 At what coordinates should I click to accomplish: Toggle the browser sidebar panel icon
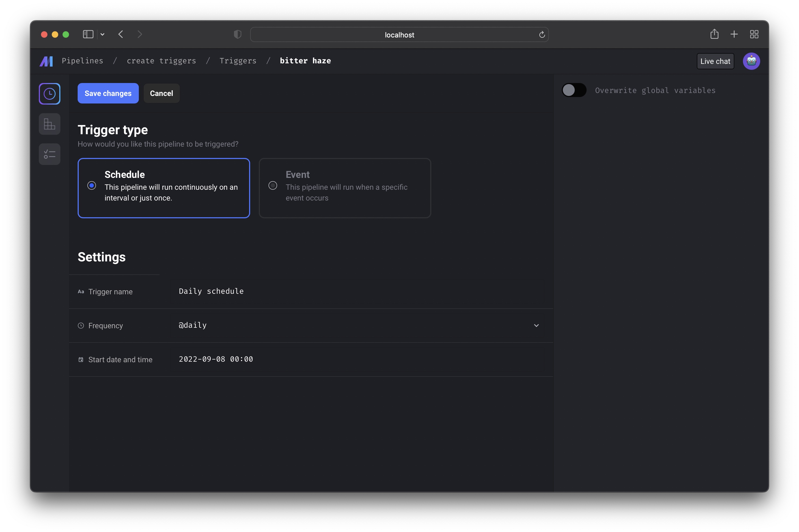(88, 34)
